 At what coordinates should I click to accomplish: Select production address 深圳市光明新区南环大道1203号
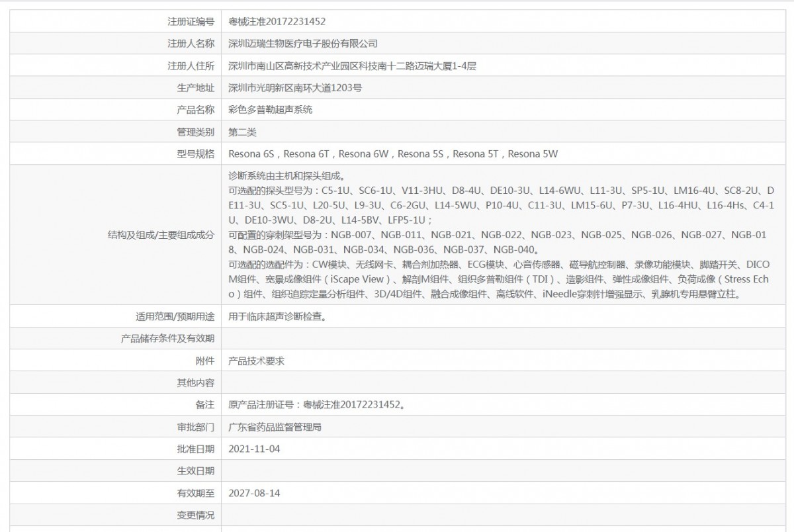pyautogui.click(x=295, y=87)
